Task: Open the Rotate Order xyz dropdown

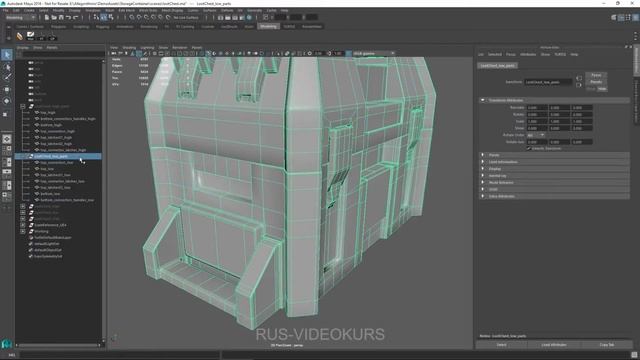Action: coord(536,135)
